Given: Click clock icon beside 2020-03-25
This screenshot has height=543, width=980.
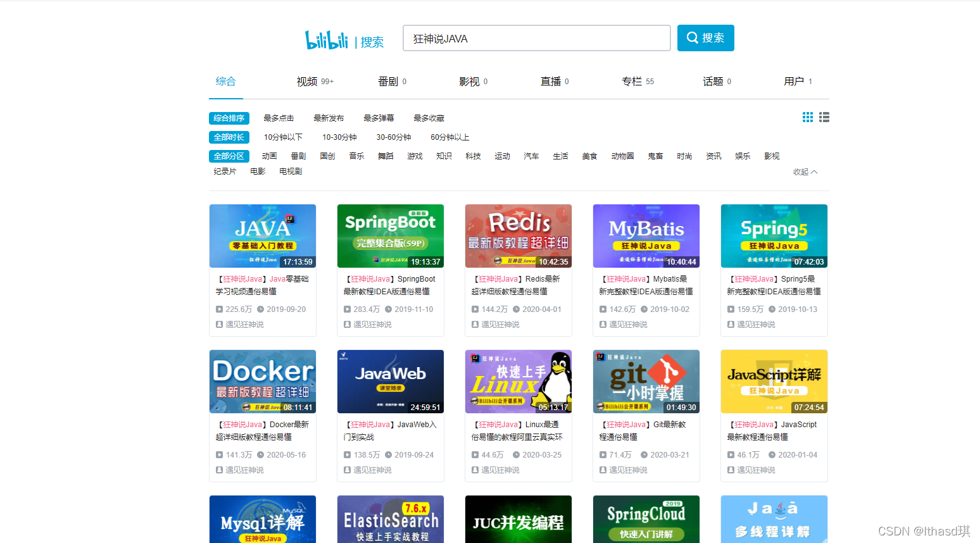Looking at the screenshot, I should (x=516, y=455).
